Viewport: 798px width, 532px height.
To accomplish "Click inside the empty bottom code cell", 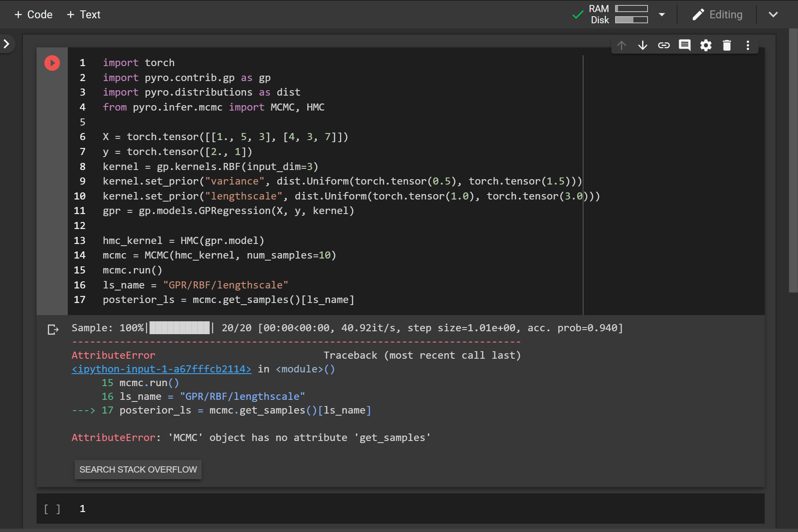I will (x=208, y=508).
